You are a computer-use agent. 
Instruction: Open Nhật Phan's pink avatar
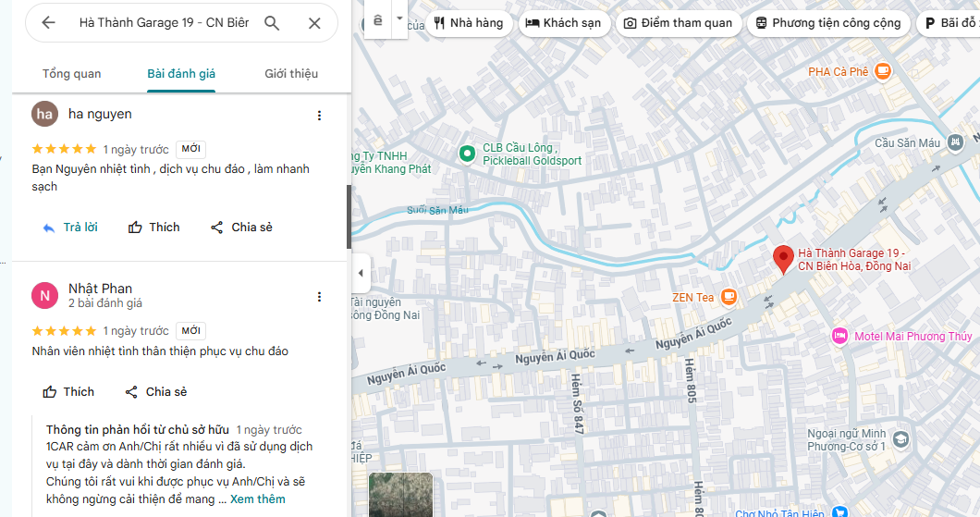pyautogui.click(x=45, y=295)
